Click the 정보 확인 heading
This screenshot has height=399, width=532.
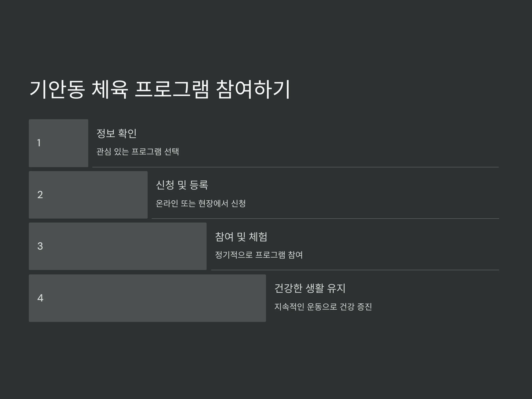click(x=117, y=133)
